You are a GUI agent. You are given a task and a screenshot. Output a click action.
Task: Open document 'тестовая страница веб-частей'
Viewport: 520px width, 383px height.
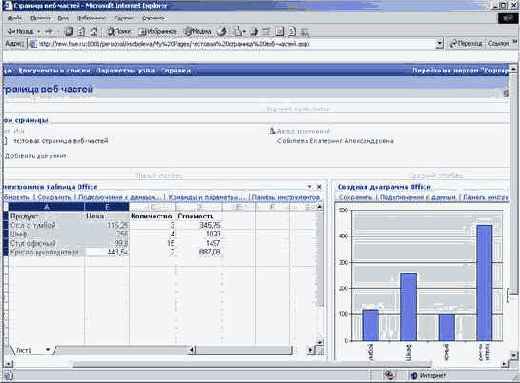tap(61, 141)
